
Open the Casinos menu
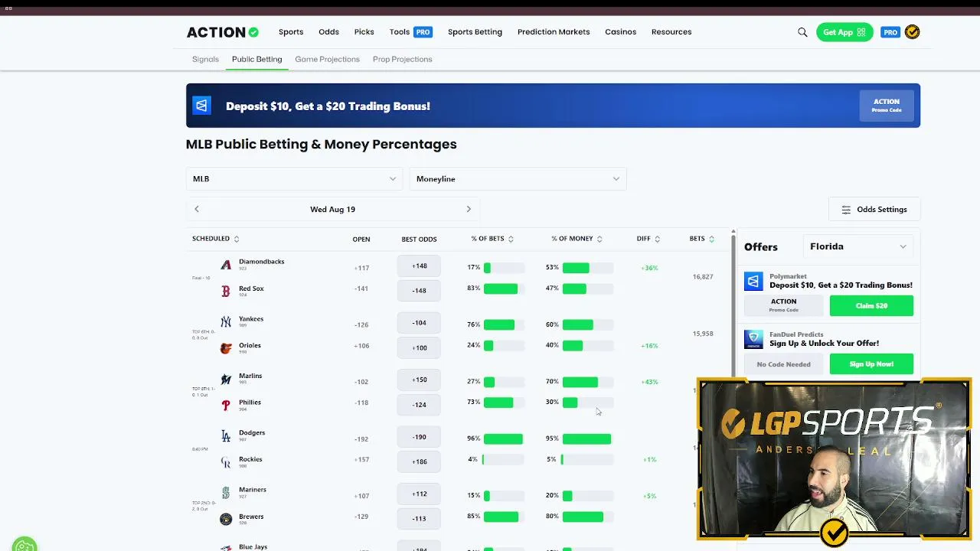click(x=621, y=32)
